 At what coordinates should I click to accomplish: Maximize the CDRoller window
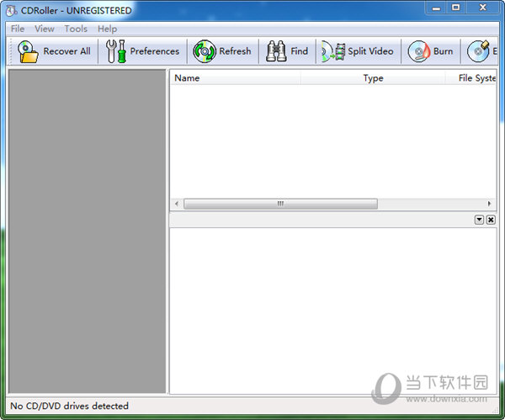point(455,8)
